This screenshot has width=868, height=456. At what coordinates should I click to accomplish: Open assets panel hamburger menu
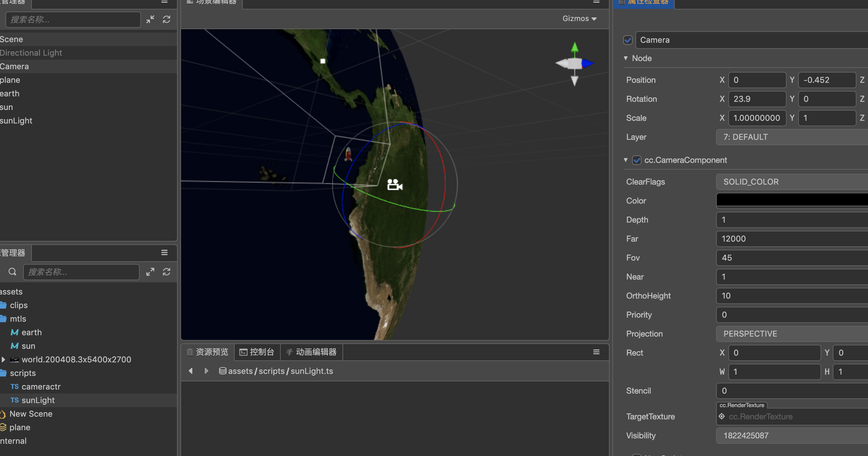[x=164, y=252]
